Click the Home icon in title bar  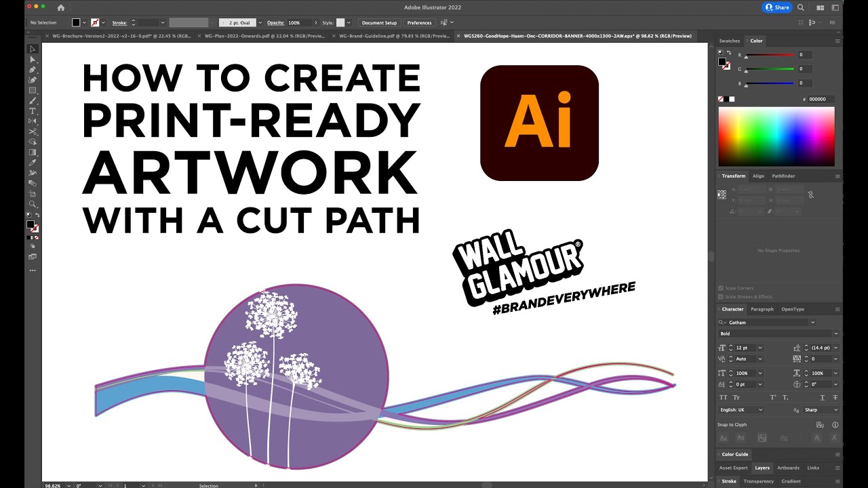61,7
